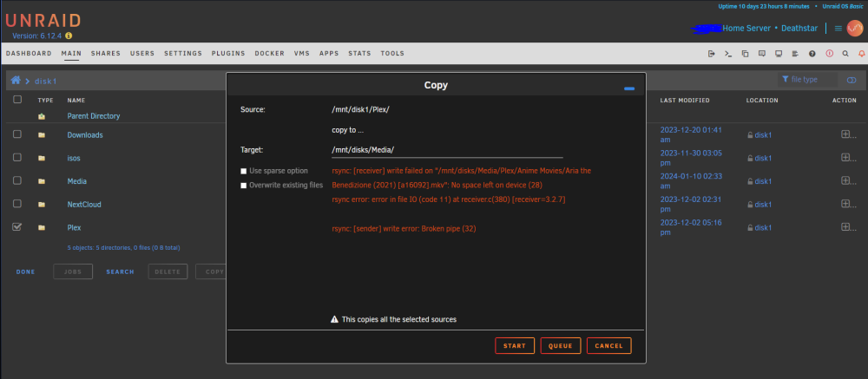Click the disk1 breadcrumb link
Screen dimensions: 868x379
point(46,81)
